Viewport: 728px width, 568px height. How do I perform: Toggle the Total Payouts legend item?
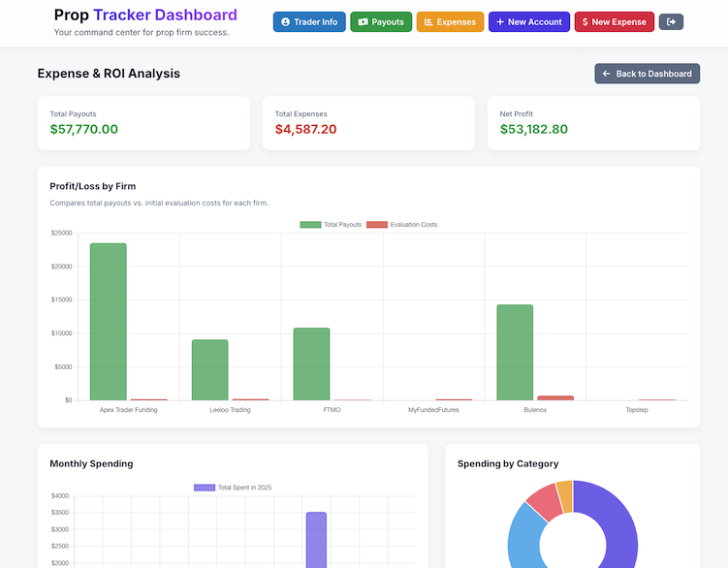coord(331,225)
